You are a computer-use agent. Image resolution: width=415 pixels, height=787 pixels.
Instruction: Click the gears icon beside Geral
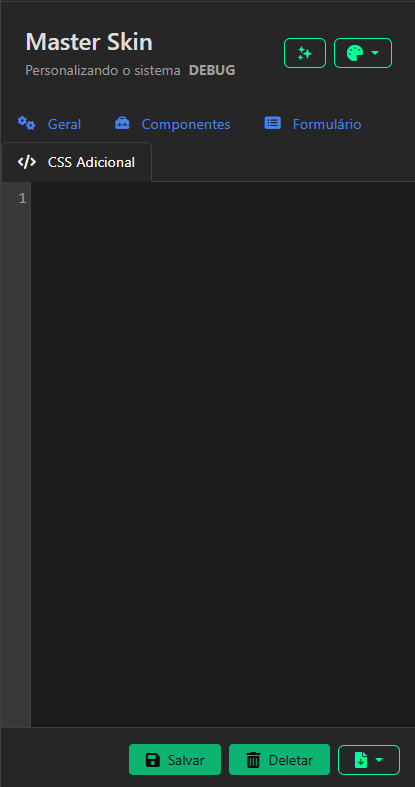pyautogui.click(x=26, y=123)
